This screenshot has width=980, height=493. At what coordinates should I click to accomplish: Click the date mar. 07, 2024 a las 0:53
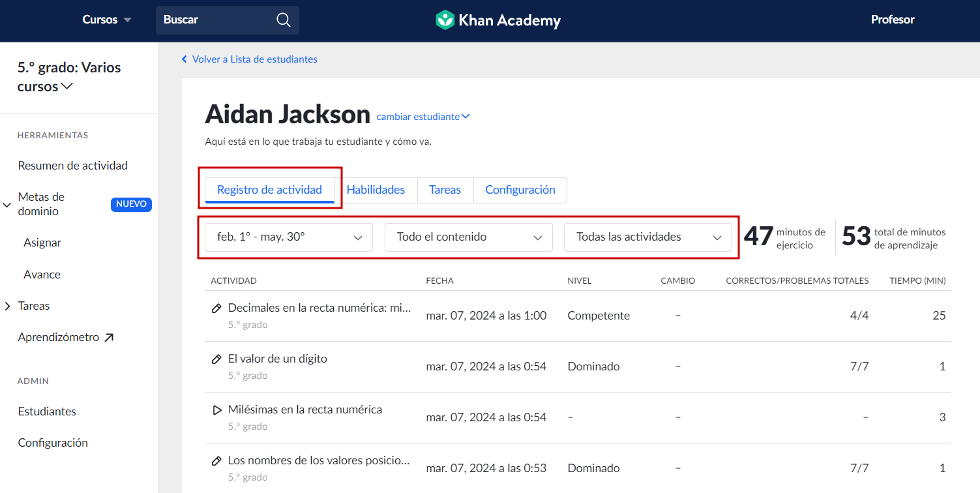[x=486, y=468]
